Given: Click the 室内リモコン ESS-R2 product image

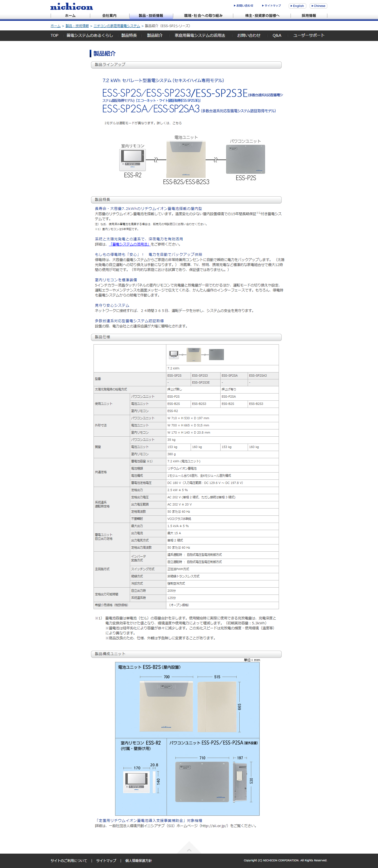Looking at the screenshot, I should [x=133, y=160].
